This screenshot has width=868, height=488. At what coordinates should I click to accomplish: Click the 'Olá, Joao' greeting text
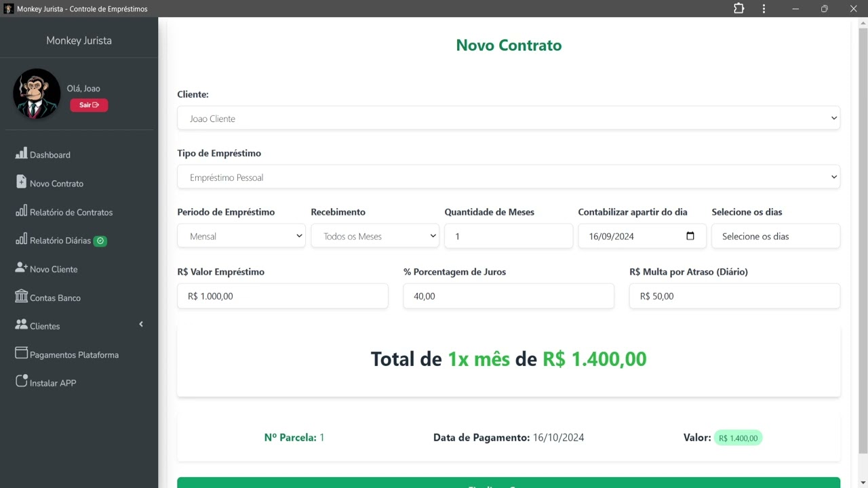point(83,88)
